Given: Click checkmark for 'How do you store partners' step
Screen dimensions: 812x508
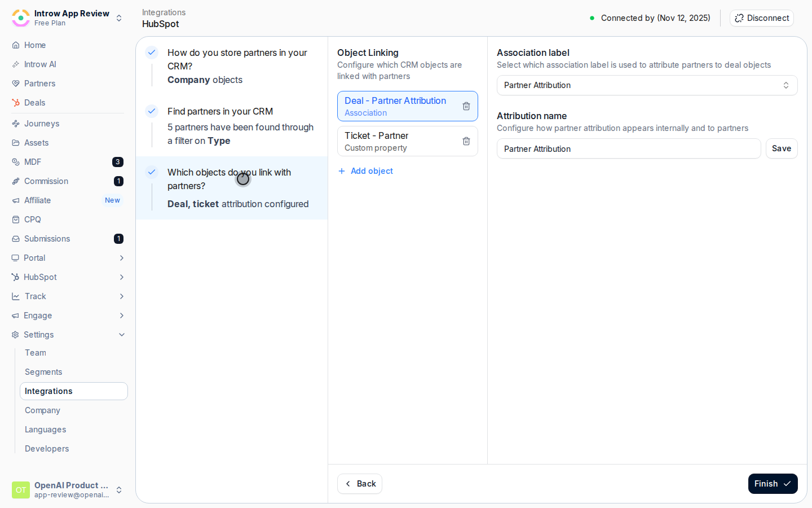Looking at the screenshot, I should 152,52.
